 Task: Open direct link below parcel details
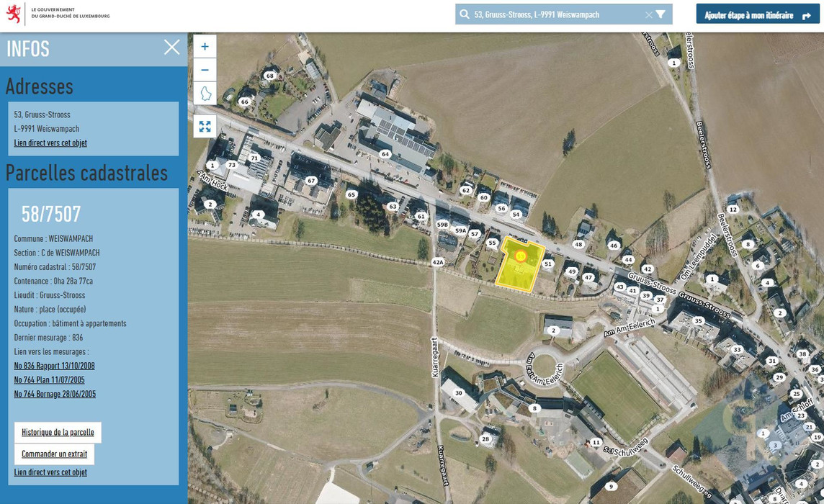tap(50, 472)
